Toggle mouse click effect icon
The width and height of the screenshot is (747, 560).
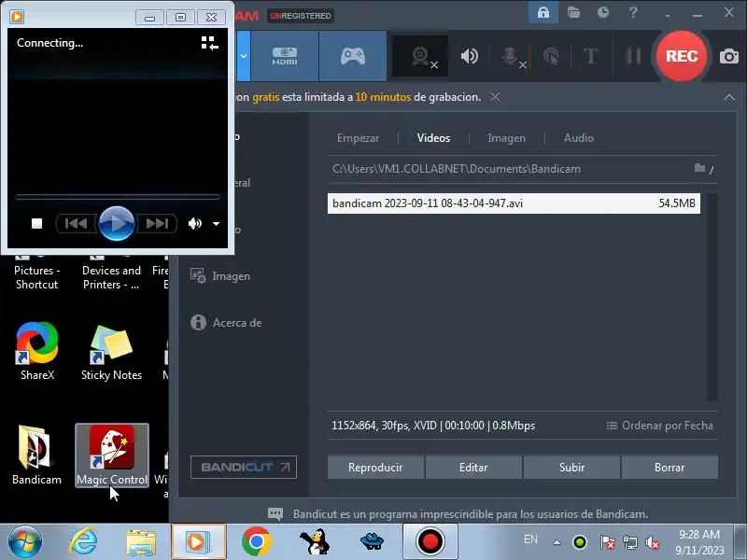pos(551,56)
